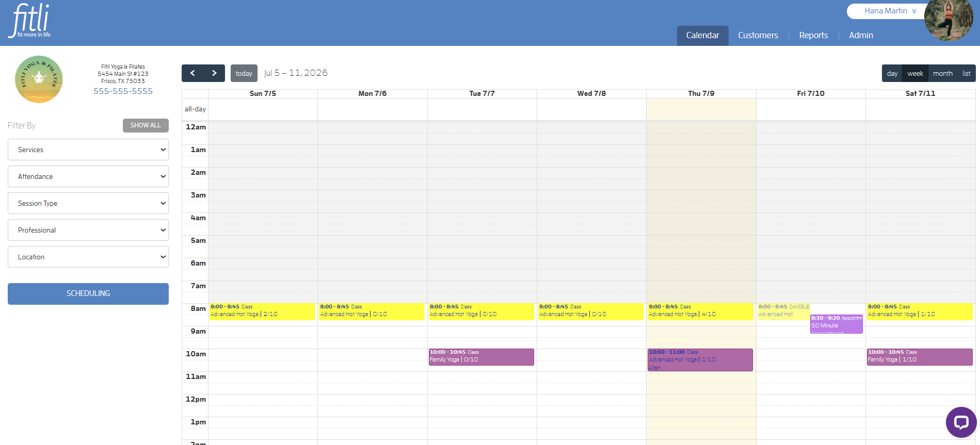
Task: Go to the Reports tab
Action: tap(813, 35)
